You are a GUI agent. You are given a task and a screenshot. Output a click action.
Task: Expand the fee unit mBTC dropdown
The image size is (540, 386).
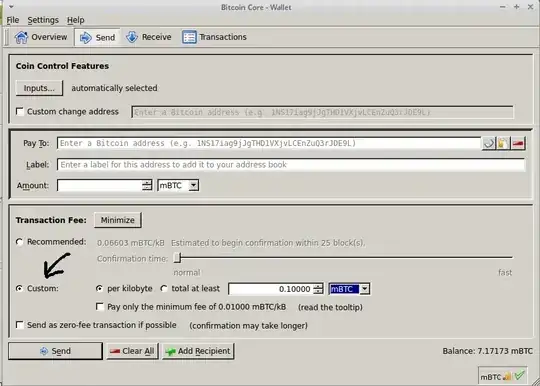pos(350,289)
